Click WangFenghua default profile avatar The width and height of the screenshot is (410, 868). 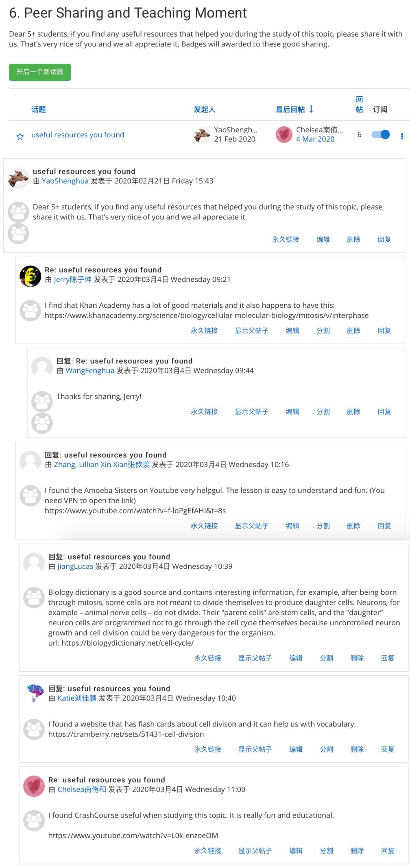click(42, 367)
